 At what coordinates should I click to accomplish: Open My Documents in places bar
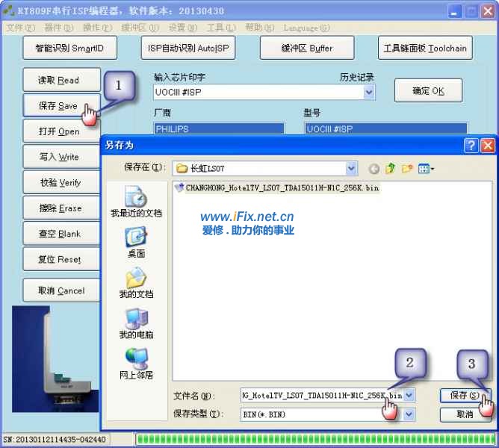click(136, 283)
